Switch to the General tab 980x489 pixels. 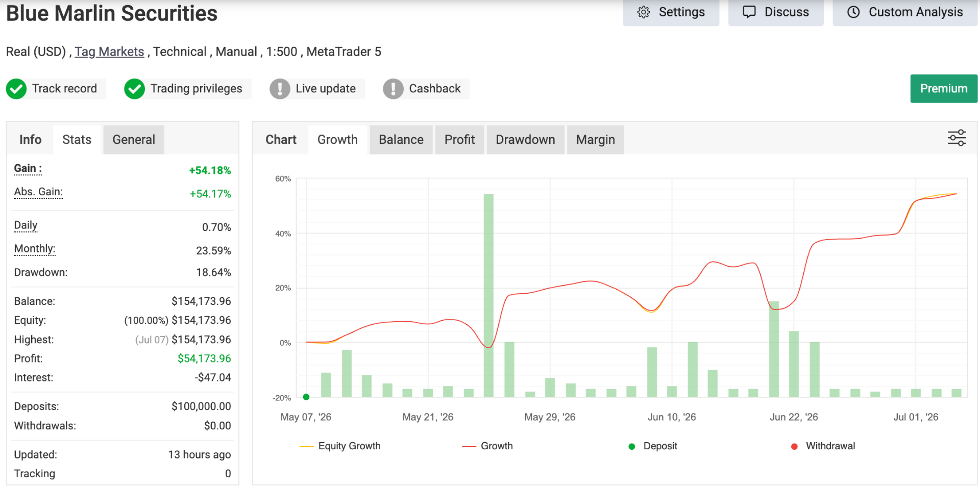tap(134, 140)
